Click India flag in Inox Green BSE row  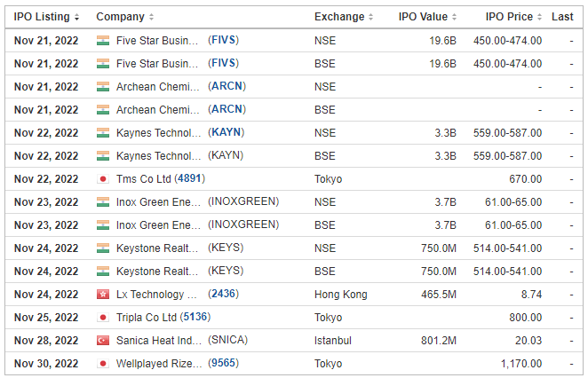point(103,225)
